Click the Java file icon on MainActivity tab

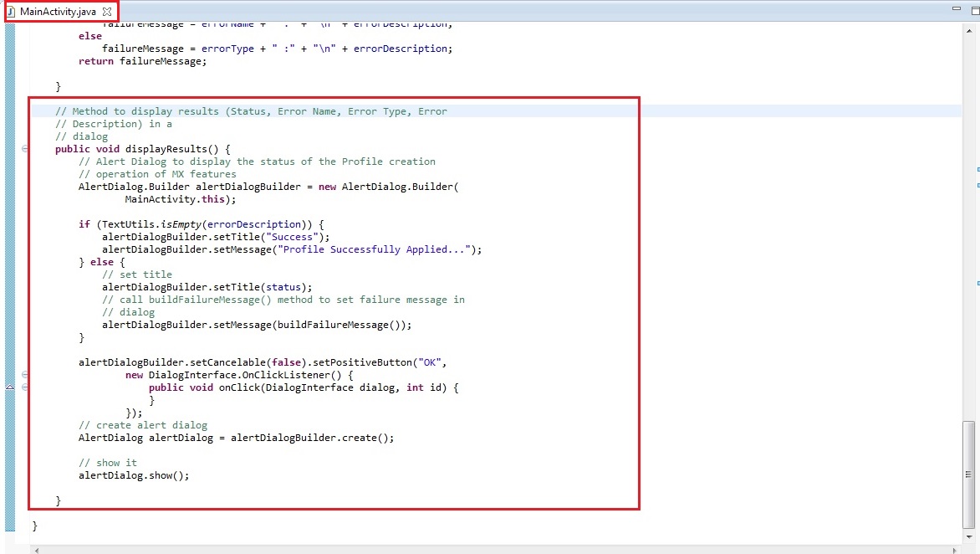click(x=11, y=12)
